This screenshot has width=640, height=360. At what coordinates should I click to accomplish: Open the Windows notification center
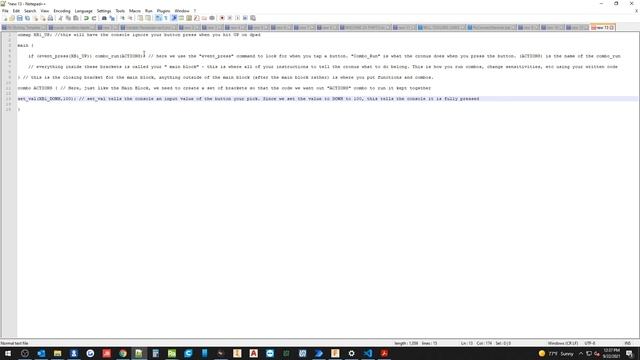click(629, 353)
